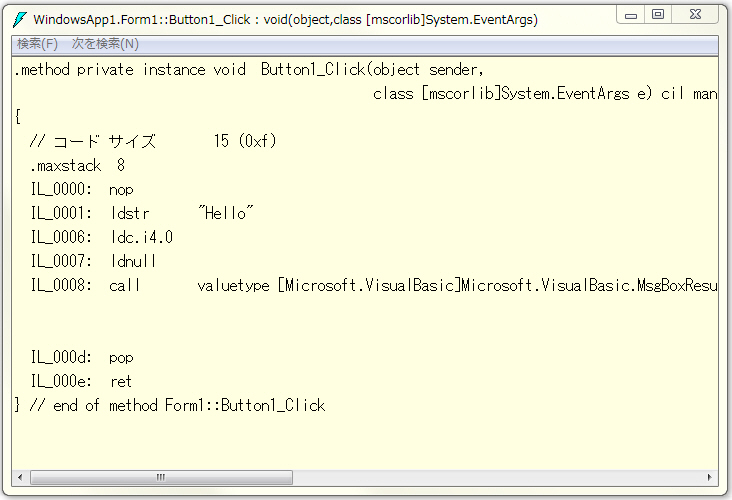The image size is (732, 500).
Task: Click the IL_0007 ldnull line
Action: [93, 261]
